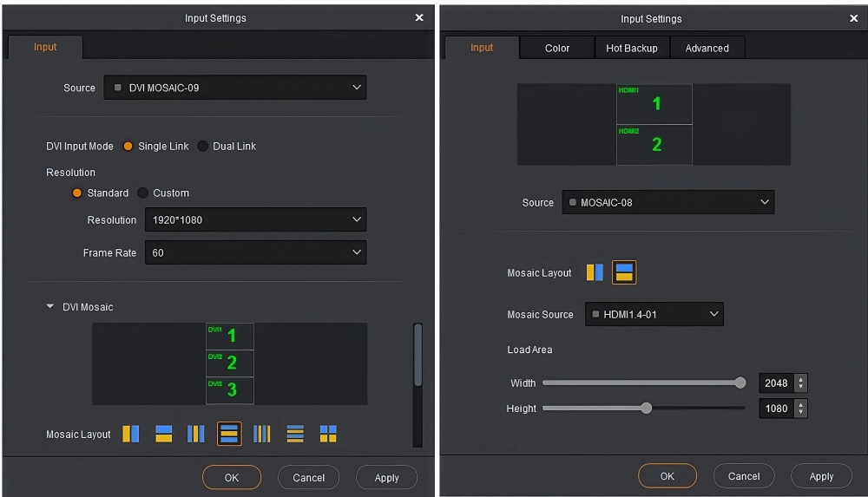Select DVI2 cell 2 in mosaic preview
Viewport: 868px width, 497px height.
(x=230, y=363)
